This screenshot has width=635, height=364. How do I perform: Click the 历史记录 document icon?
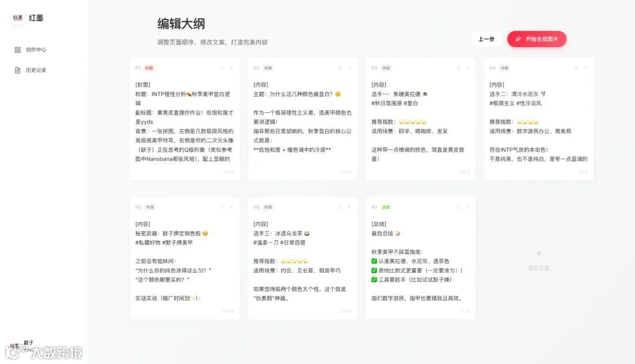click(18, 69)
